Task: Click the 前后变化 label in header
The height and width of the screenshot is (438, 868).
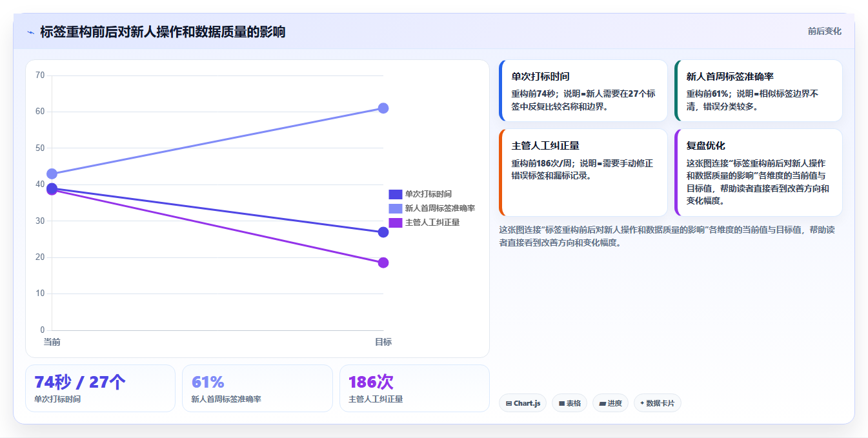Action: [824, 31]
